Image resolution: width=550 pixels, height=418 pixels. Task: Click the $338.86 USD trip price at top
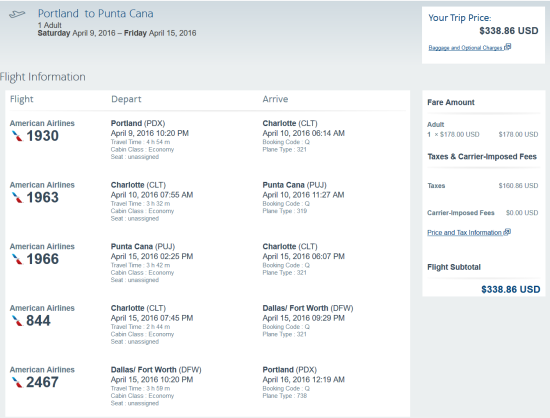pos(509,31)
